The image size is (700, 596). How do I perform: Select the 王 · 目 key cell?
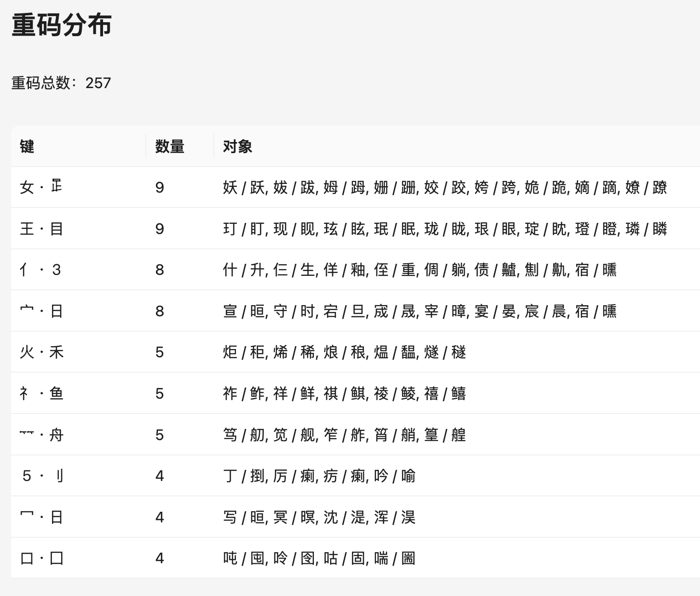coord(41,229)
